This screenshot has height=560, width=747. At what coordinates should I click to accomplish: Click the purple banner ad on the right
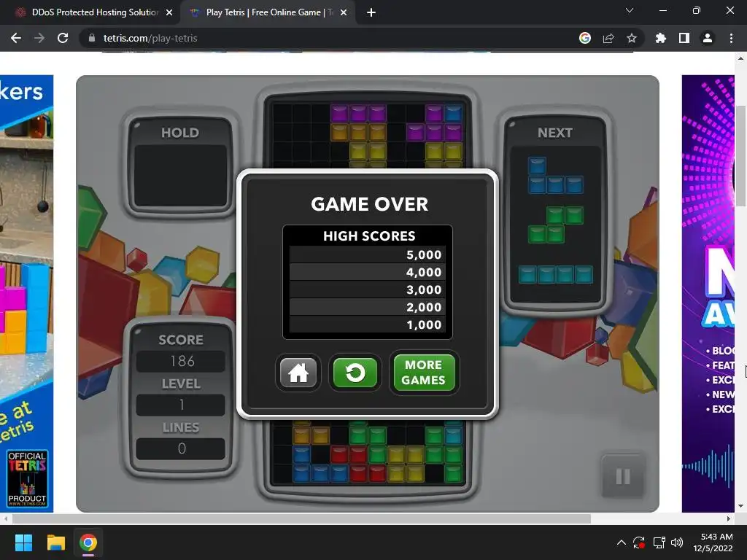tap(708, 293)
